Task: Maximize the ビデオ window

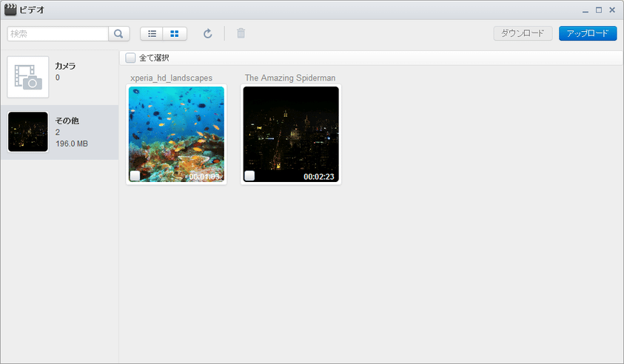Action: (x=599, y=10)
